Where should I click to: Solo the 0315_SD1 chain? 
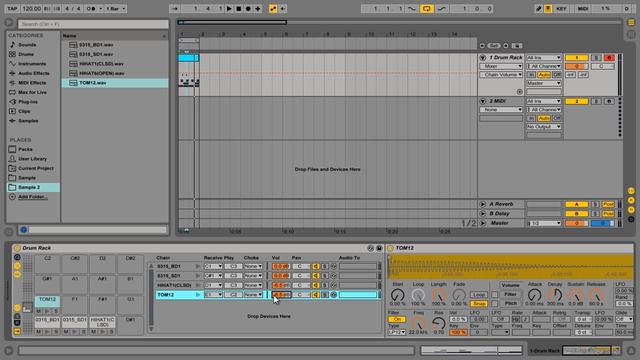325,276
